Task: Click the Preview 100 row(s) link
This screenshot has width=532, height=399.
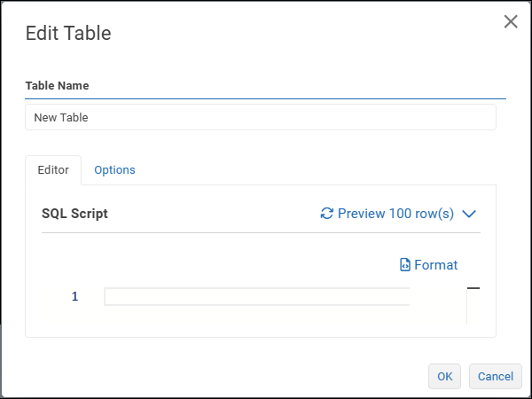Action: [395, 214]
